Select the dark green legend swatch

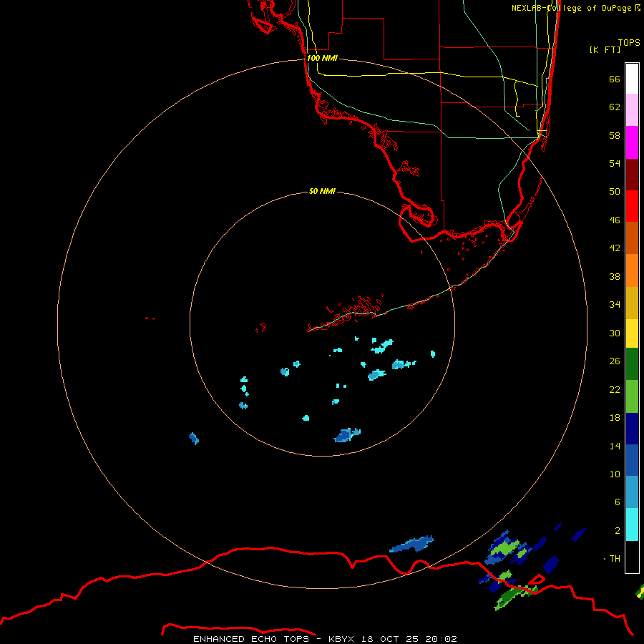click(x=632, y=364)
